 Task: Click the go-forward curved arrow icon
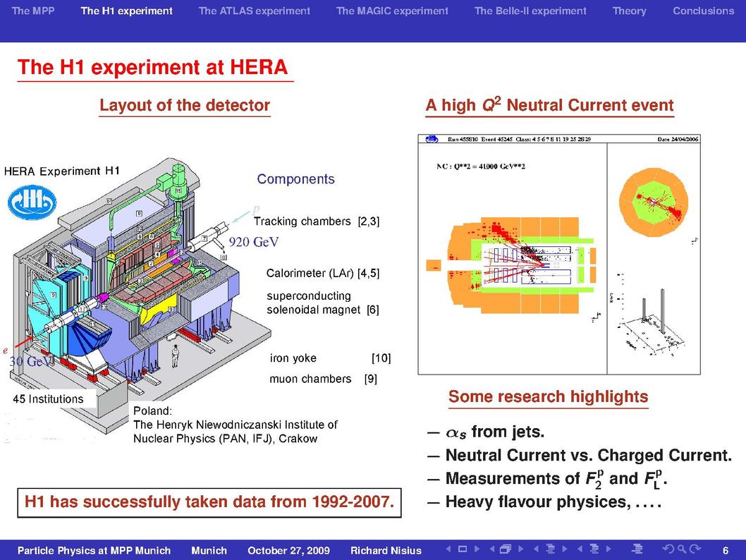click(695, 549)
